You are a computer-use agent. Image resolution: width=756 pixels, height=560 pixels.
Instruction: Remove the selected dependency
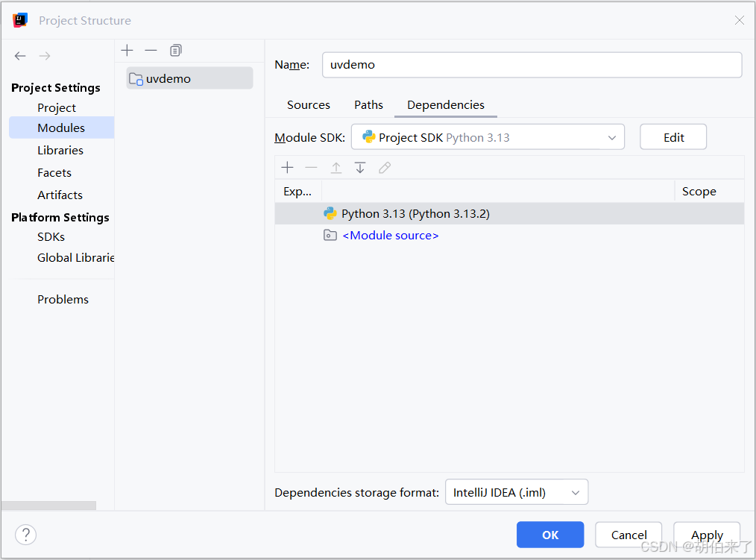pyautogui.click(x=312, y=167)
